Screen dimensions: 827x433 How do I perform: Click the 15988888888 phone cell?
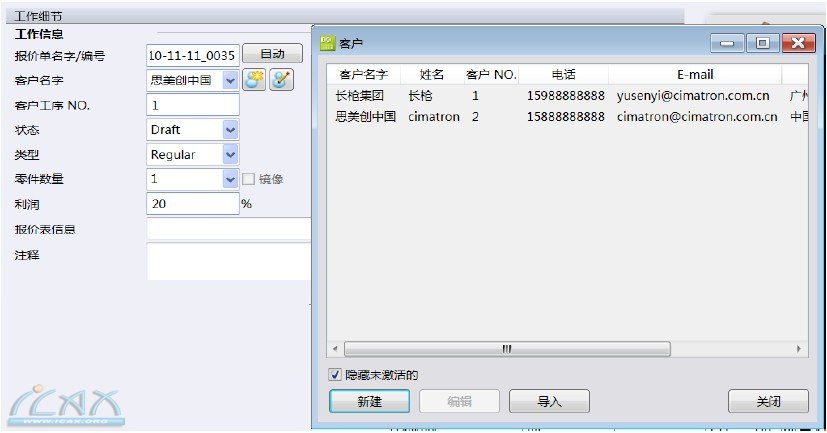pyautogui.click(x=565, y=95)
